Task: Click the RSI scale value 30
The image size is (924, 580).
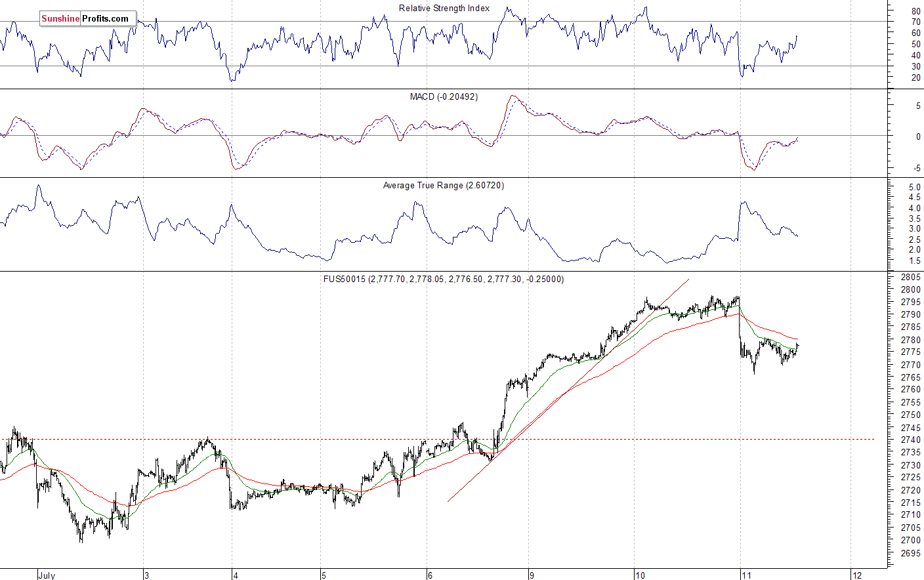Action: tap(915, 66)
